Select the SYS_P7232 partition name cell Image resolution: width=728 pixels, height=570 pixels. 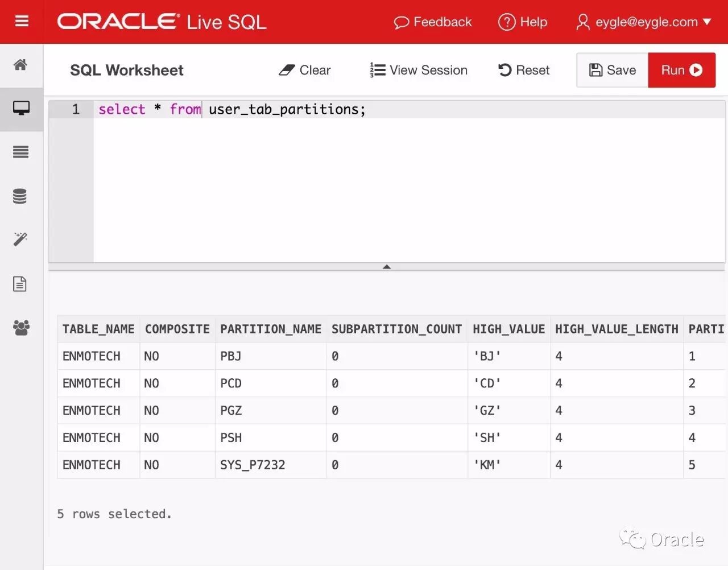tap(271, 465)
